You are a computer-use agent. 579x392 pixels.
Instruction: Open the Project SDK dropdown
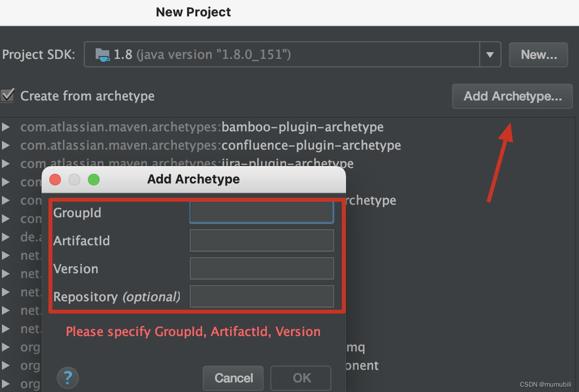[x=490, y=54]
